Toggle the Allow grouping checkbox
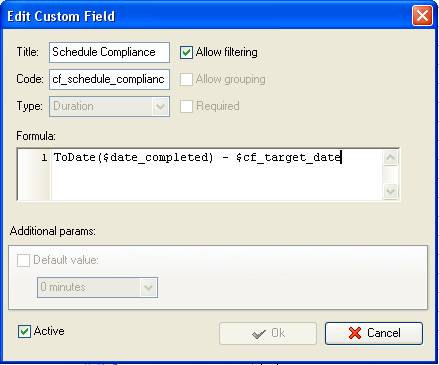The width and height of the screenshot is (439, 365). [186, 79]
